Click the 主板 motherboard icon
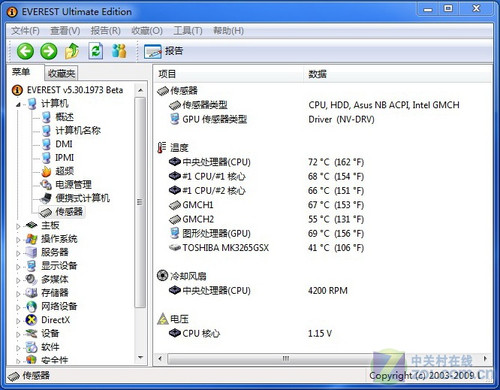The width and height of the screenshot is (500, 390). coord(31,226)
